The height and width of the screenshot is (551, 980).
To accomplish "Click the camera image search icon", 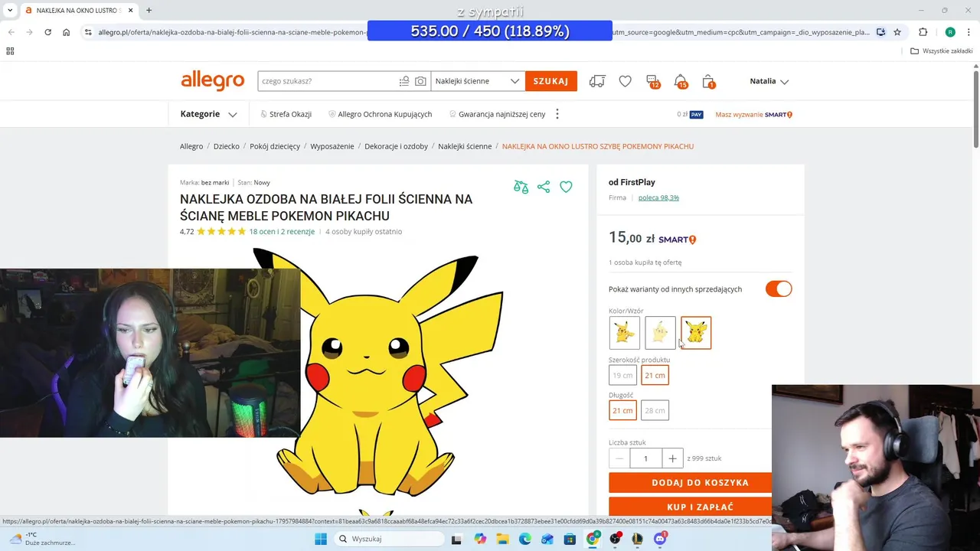I will (420, 81).
